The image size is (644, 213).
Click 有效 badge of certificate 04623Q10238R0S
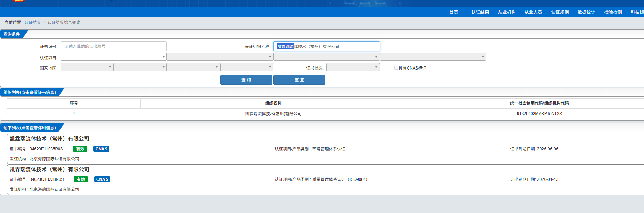point(81,179)
